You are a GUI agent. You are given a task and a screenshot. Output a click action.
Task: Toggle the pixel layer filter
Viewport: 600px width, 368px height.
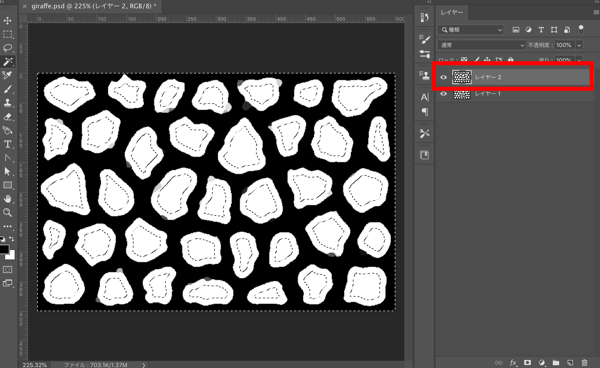click(516, 30)
